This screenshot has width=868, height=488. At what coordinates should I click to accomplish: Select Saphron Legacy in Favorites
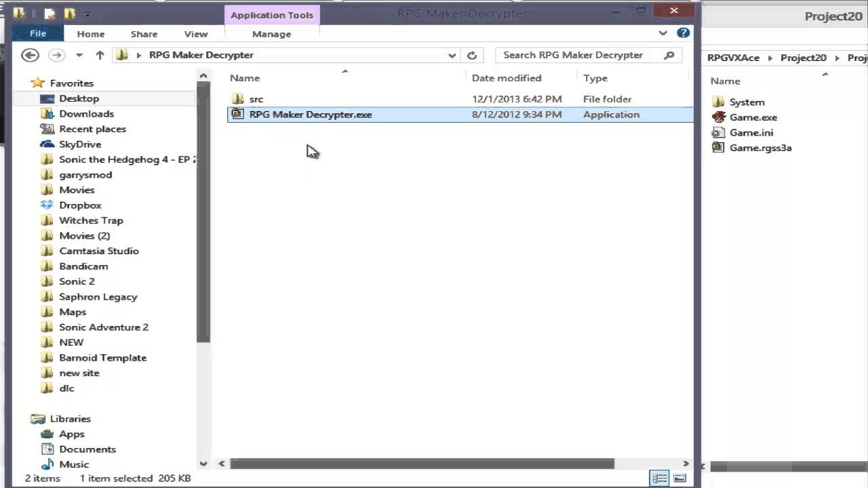coord(98,297)
